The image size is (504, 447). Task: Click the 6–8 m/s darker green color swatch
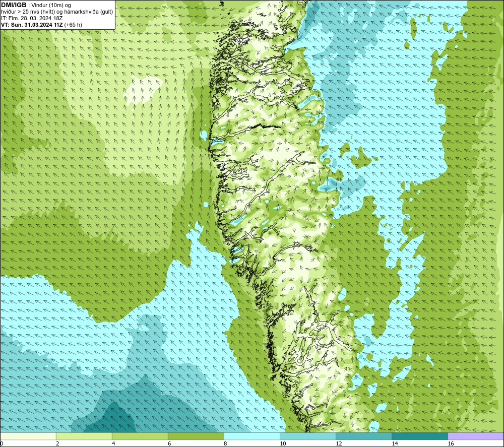coord(196,436)
